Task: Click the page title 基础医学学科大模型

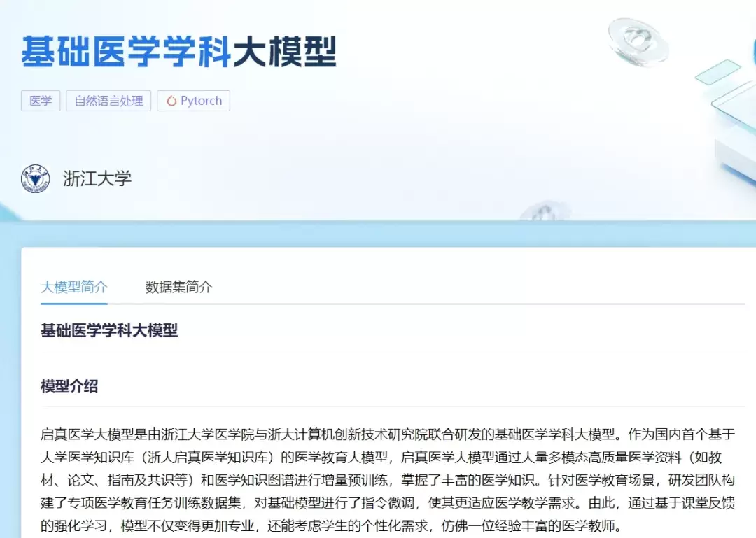Action: [x=179, y=52]
